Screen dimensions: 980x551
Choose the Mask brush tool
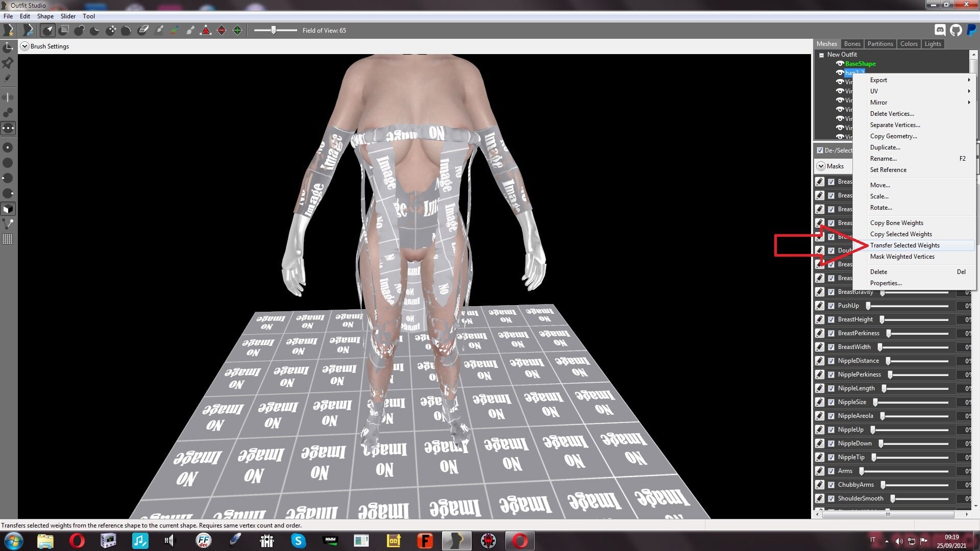[x=64, y=30]
